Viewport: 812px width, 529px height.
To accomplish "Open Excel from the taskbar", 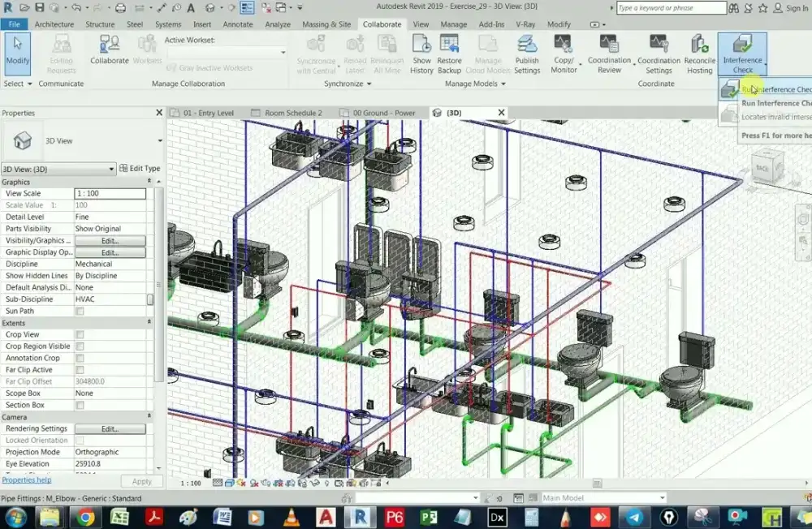I will [119, 517].
